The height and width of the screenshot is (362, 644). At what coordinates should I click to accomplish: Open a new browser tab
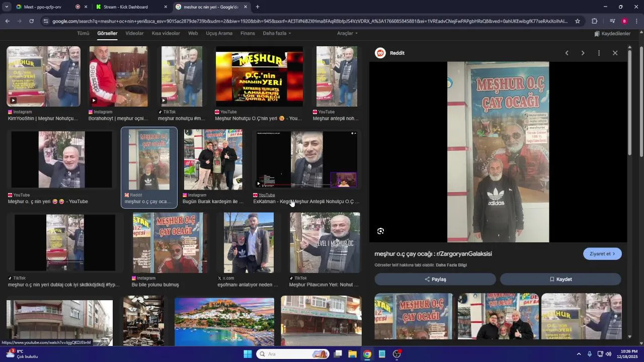coord(258,7)
